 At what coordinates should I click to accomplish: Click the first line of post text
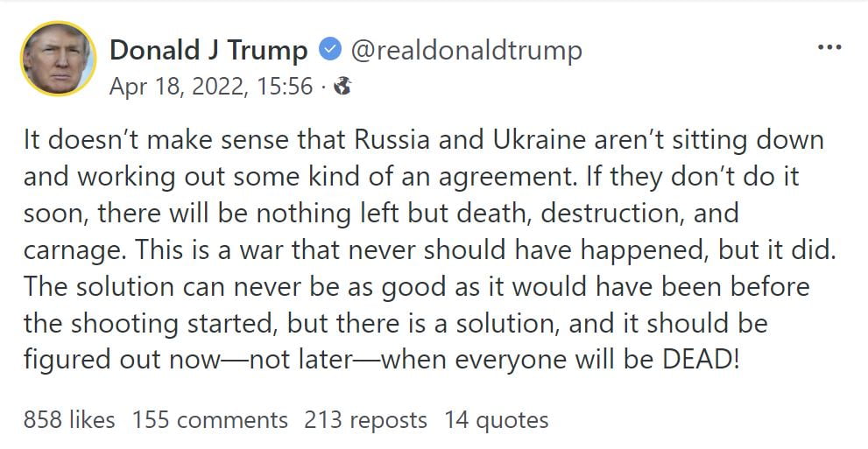[x=423, y=140]
